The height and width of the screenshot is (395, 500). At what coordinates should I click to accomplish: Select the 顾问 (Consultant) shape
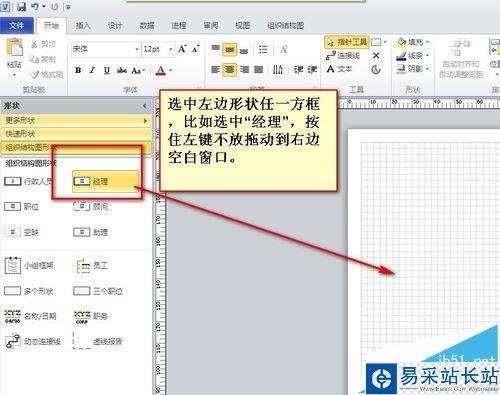pos(91,207)
